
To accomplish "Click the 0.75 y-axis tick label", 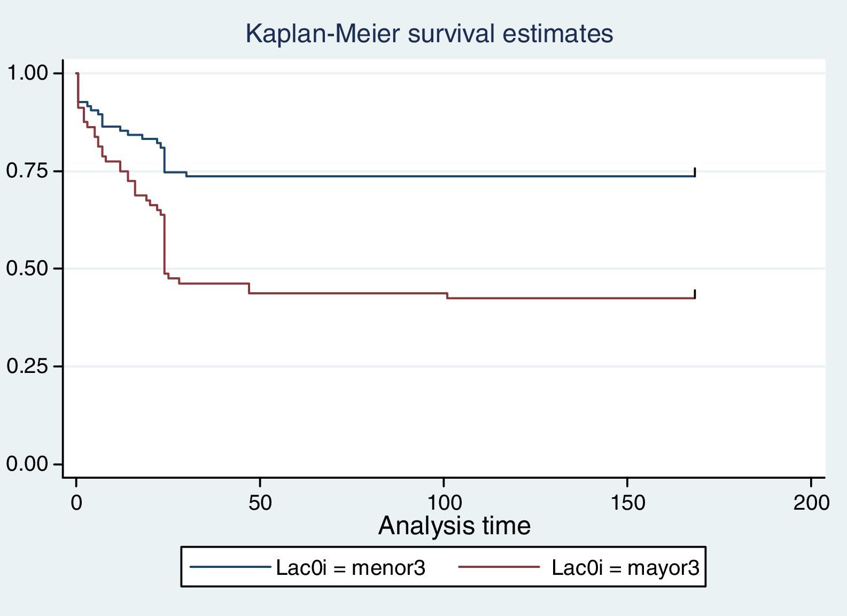I will click(27, 171).
